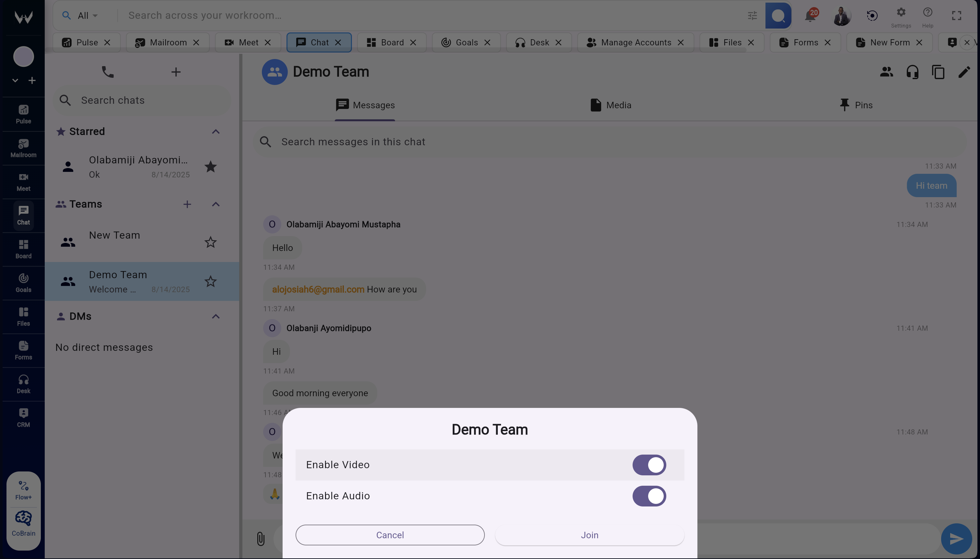Disable the Enable Video toggle
The width and height of the screenshot is (980, 559).
(x=648, y=465)
